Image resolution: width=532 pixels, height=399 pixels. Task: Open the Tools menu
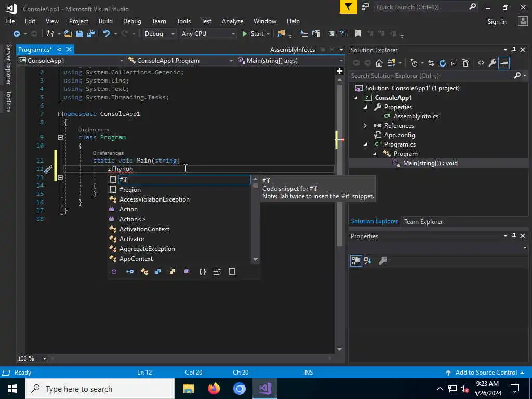[183, 21]
